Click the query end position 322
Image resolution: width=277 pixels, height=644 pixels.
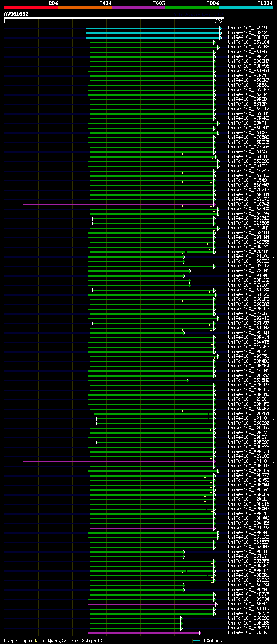pos(219,21)
